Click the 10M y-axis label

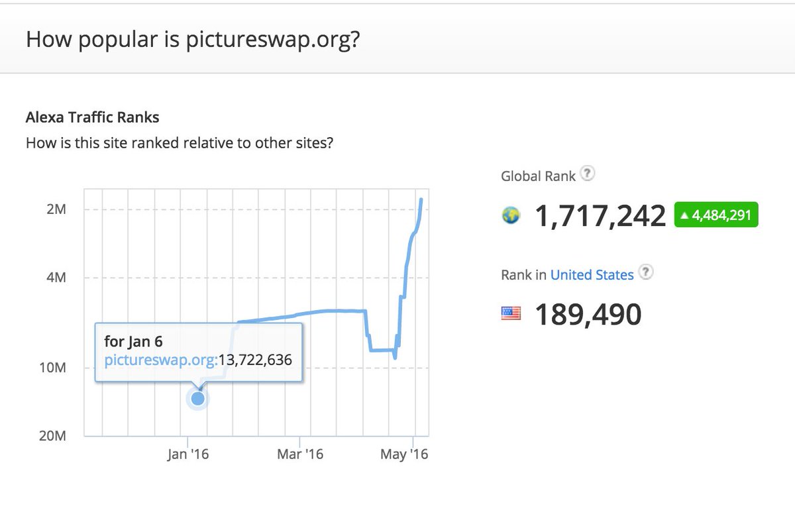(x=52, y=368)
